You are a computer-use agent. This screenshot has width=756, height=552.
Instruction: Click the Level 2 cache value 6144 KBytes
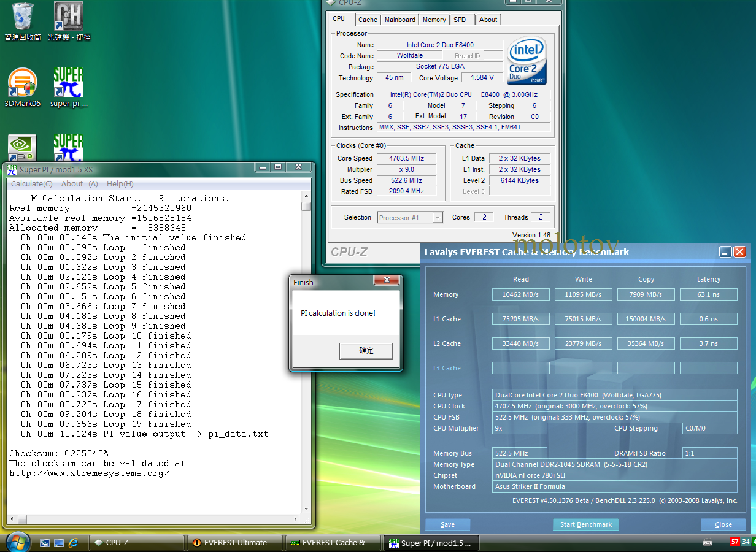click(x=519, y=180)
